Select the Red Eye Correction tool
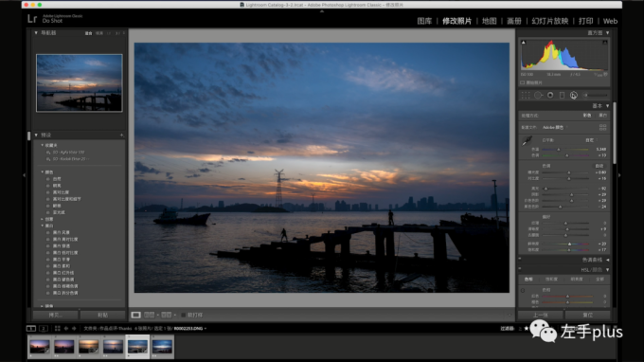This screenshot has width=644, height=362. pos(550,96)
